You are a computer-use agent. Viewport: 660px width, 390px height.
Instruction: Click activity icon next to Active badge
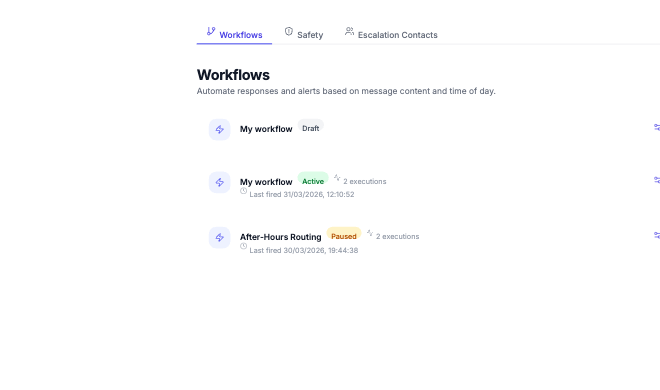click(337, 178)
